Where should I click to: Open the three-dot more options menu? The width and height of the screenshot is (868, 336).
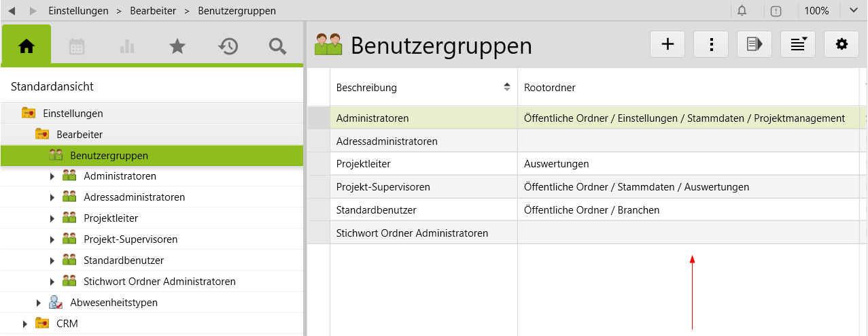[x=711, y=44]
